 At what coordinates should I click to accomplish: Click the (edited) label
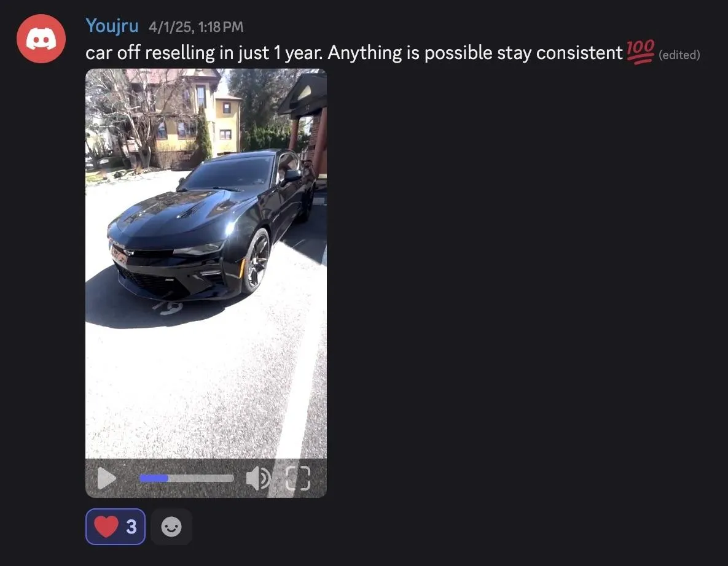679,55
